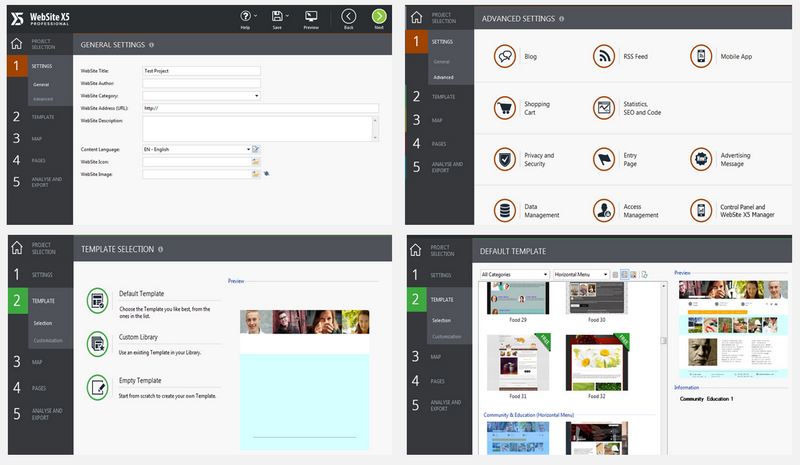Open the Mobile App settings icon

click(701, 56)
